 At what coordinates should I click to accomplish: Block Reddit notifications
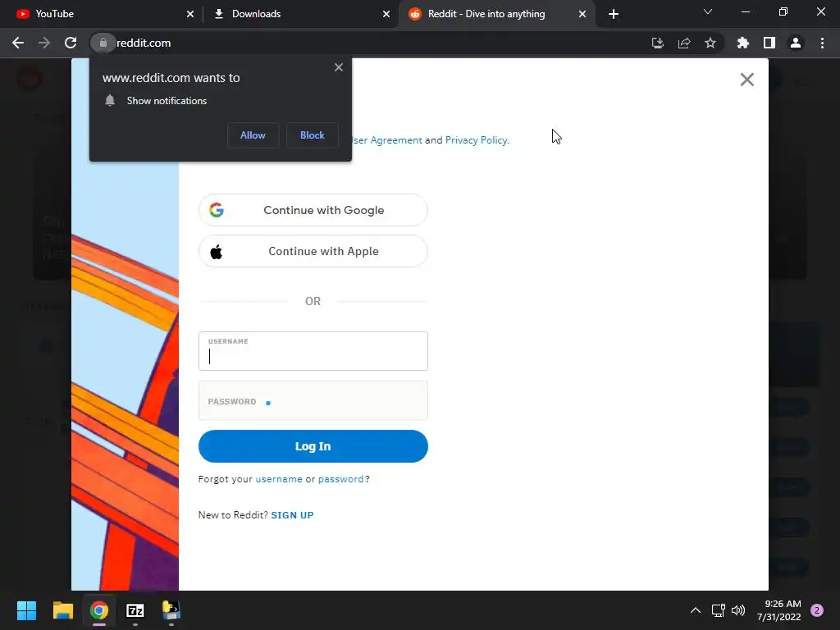tap(313, 135)
